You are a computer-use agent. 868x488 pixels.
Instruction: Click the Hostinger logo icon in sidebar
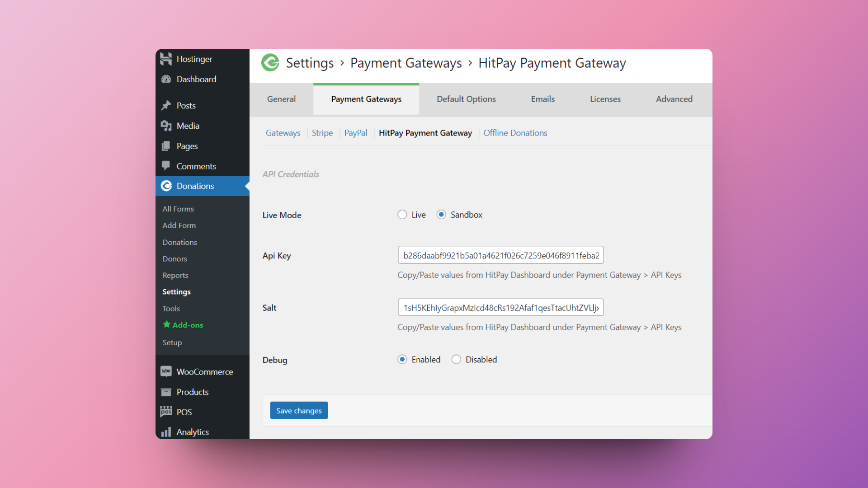point(166,59)
